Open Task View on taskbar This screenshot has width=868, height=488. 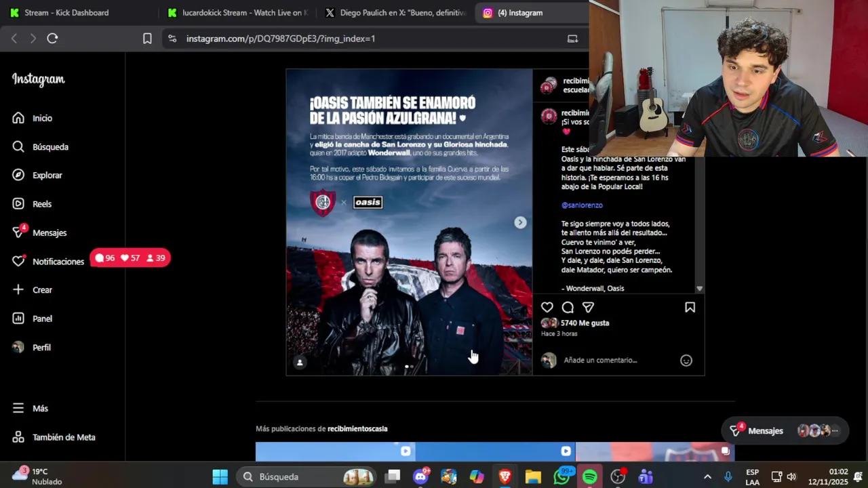[x=393, y=476]
